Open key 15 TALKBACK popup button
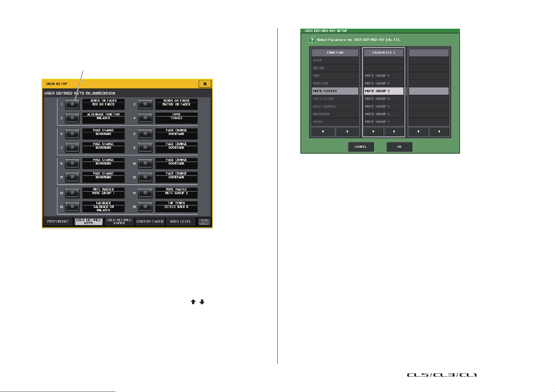The height and width of the screenshot is (392, 555). pos(72,207)
